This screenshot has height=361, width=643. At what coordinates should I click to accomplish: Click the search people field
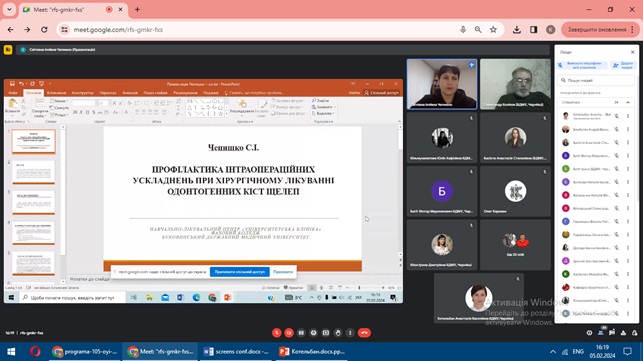click(x=596, y=80)
